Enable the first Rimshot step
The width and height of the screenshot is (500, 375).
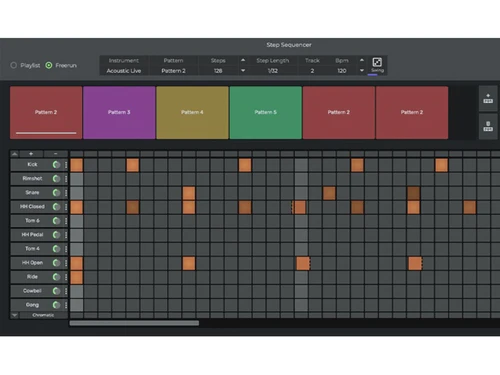pyautogui.click(x=76, y=179)
